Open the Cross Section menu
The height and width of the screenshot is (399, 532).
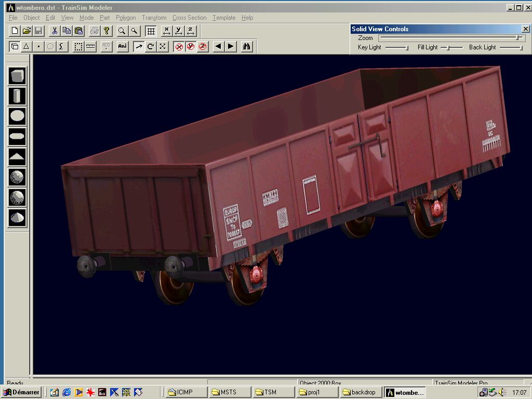point(189,18)
